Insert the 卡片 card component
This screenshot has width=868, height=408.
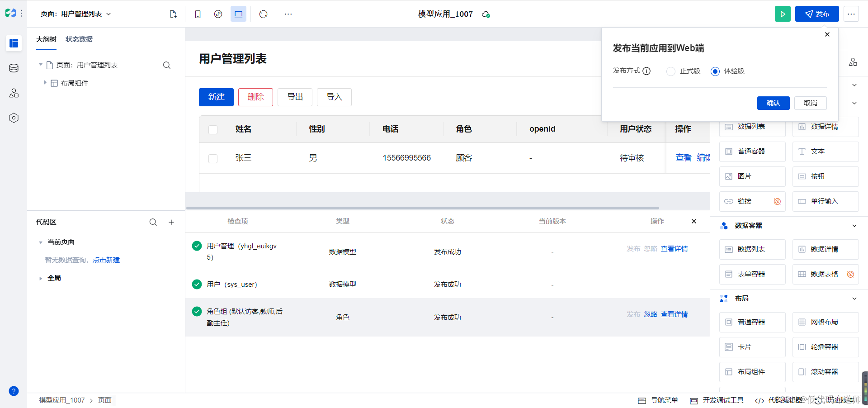[x=752, y=347]
